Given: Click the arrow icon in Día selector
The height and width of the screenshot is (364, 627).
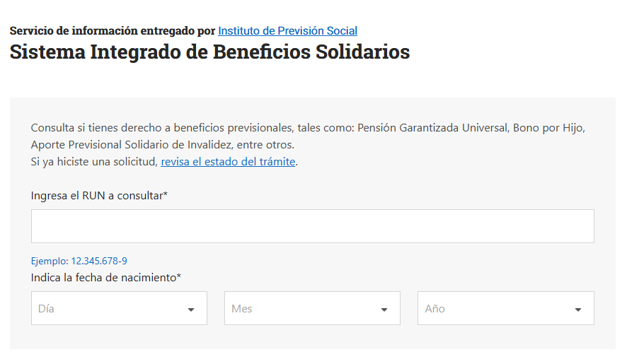Looking at the screenshot, I should tap(191, 310).
